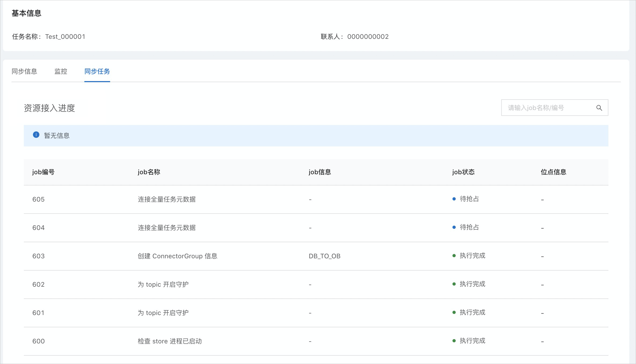Click 执行完成 status for job 601

(x=473, y=312)
